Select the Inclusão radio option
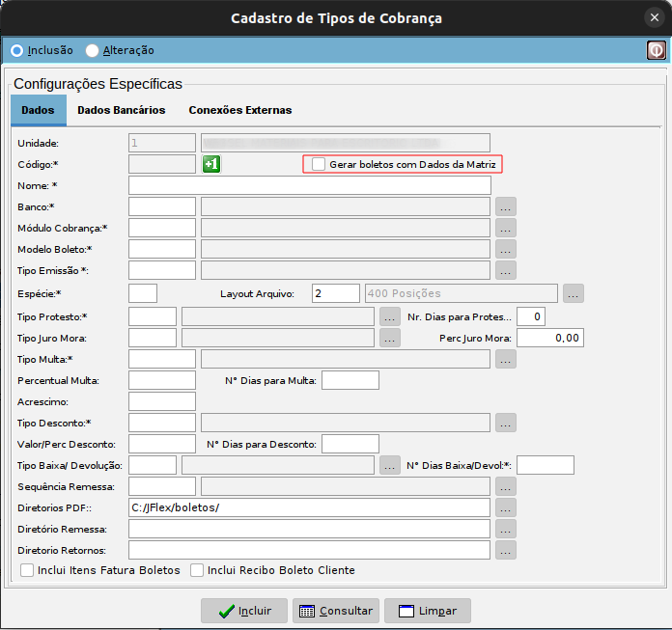 tap(16, 50)
